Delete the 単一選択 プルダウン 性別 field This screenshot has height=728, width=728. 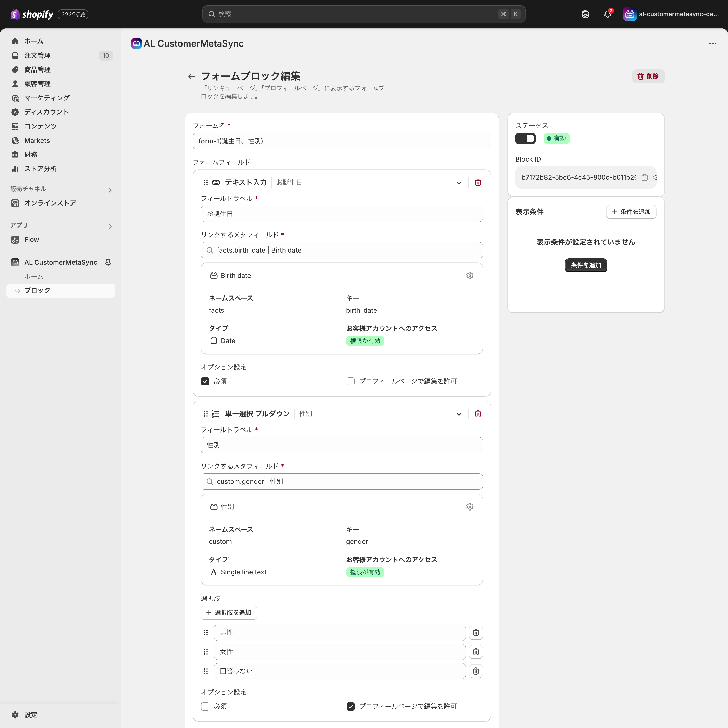478,414
